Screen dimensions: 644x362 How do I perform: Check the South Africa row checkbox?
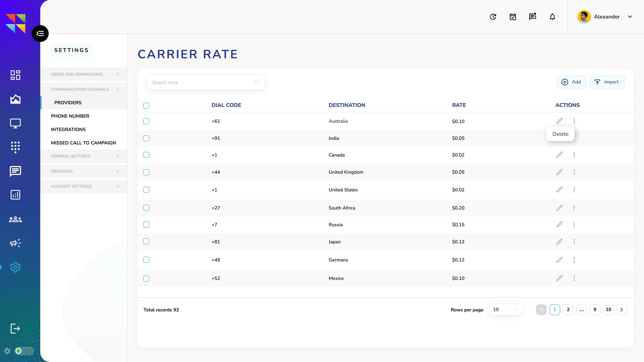(x=146, y=208)
